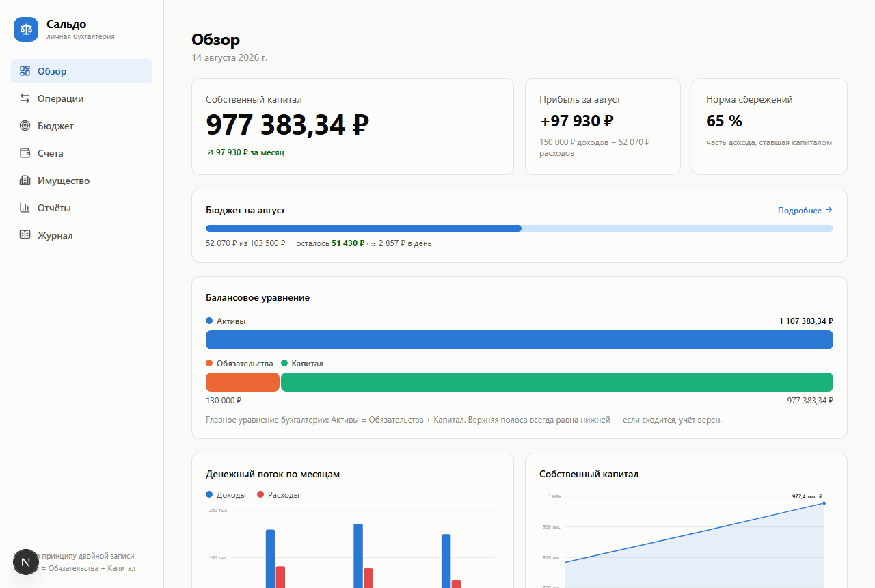
Task: Open the Обзор menu item
Action: pyautogui.click(x=81, y=71)
